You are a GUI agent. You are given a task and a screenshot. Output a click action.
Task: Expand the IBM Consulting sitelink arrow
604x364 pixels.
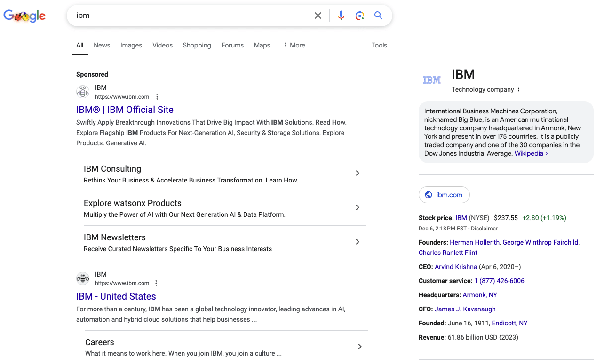tap(358, 173)
